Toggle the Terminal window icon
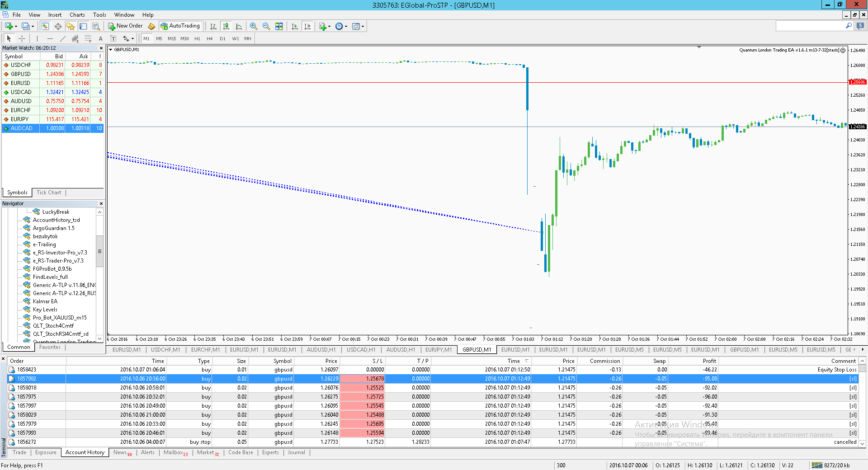868x470 pixels. pos(83,26)
